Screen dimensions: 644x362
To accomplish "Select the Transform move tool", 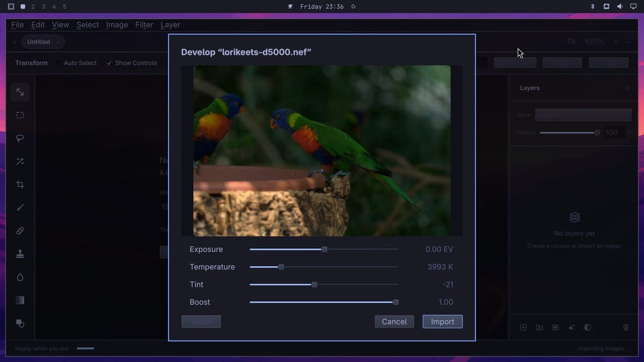I will tap(20, 92).
